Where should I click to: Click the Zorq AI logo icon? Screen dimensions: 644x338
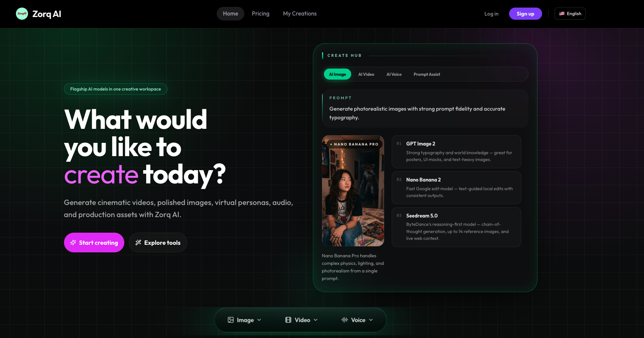pos(22,14)
